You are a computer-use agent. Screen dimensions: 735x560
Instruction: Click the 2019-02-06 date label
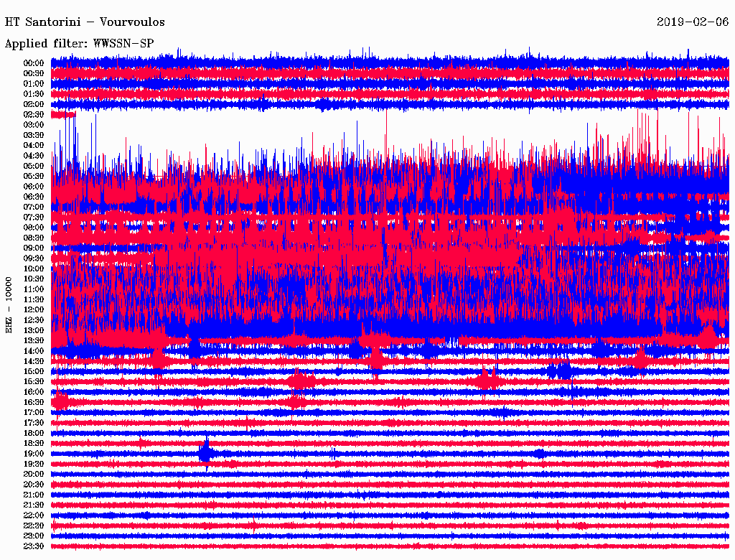point(693,22)
